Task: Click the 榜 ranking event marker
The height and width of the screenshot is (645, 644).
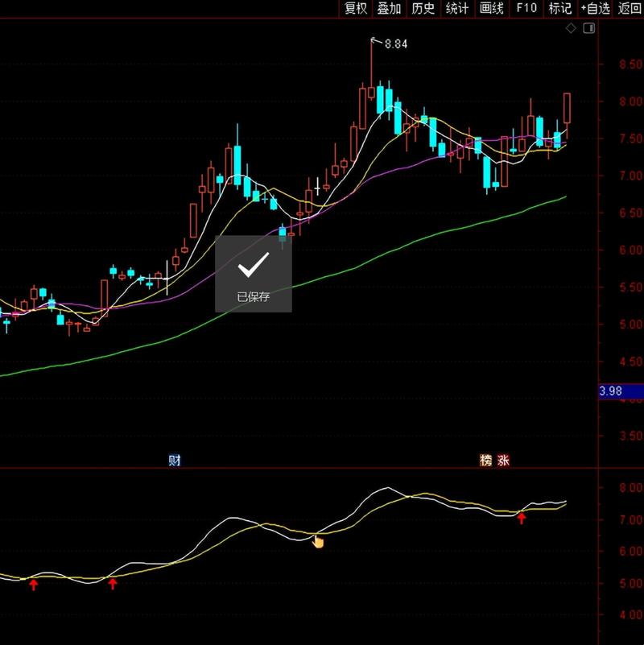Action: 485,461
